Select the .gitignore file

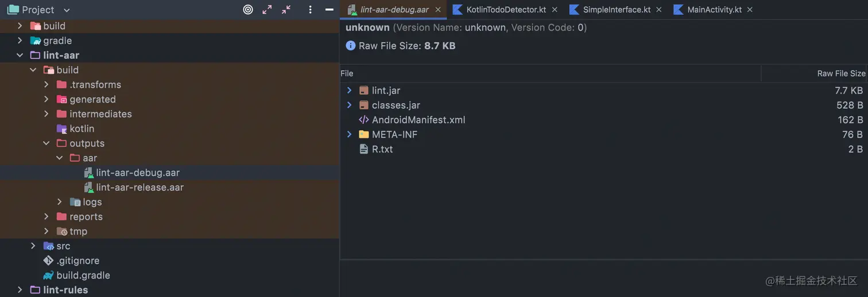pyautogui.click(x=77, y=261)
